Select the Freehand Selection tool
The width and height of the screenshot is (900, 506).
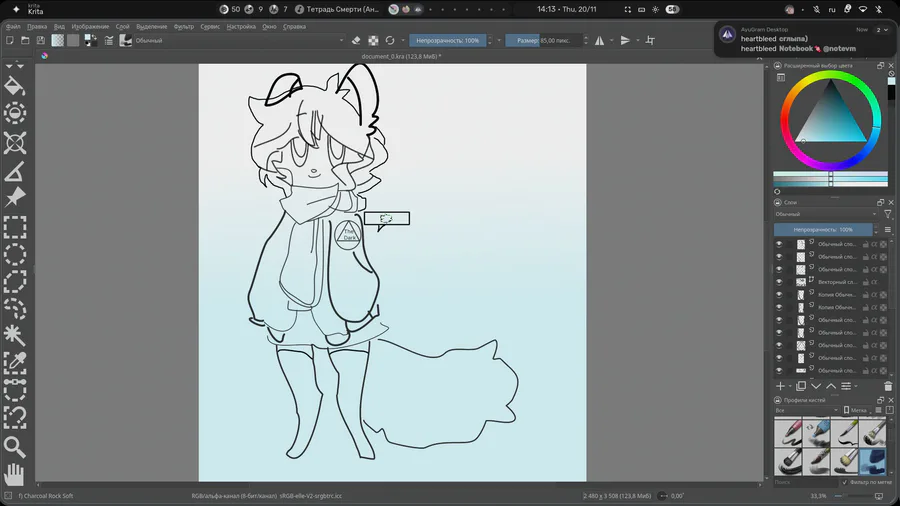(x=14, y=308)
